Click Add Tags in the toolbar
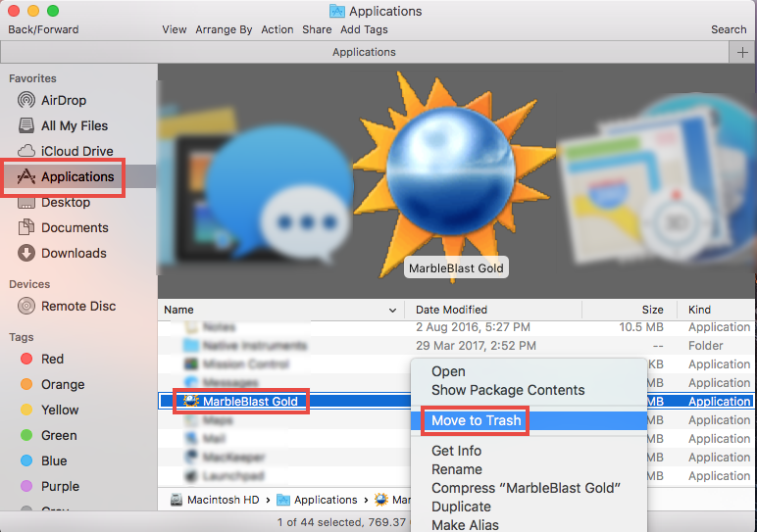Viewport: 757px width, 532px height. coord(364,29)
